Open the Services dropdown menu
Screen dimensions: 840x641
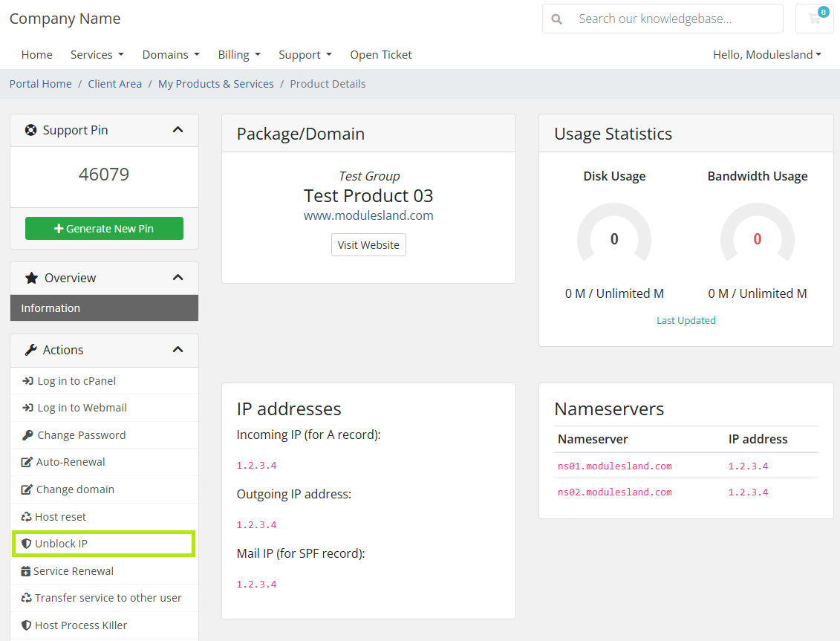point(97,55)
